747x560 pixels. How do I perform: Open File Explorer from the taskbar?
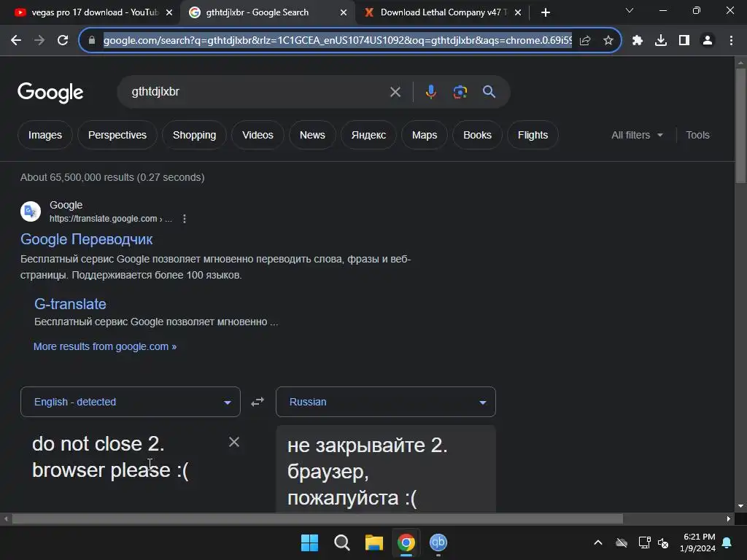[374, 542]
